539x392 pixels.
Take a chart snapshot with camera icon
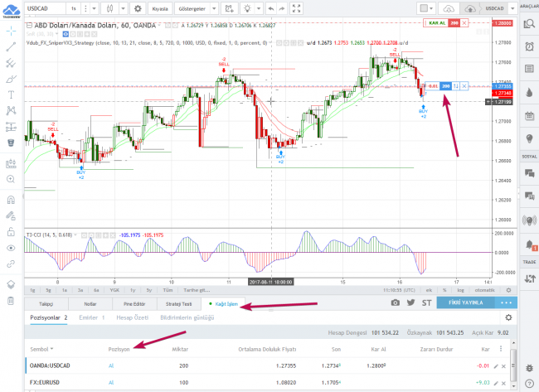396,302
